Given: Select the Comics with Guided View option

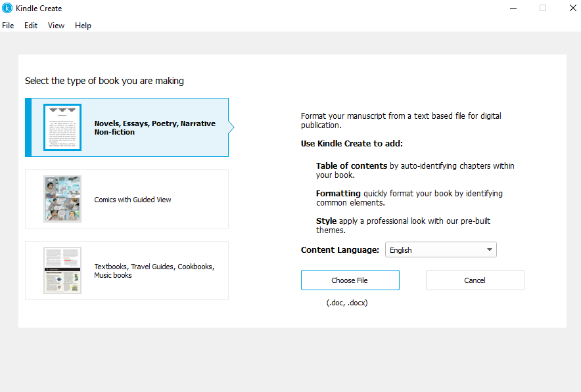Looking at the screenshot, I should click(x=126, y=198).
